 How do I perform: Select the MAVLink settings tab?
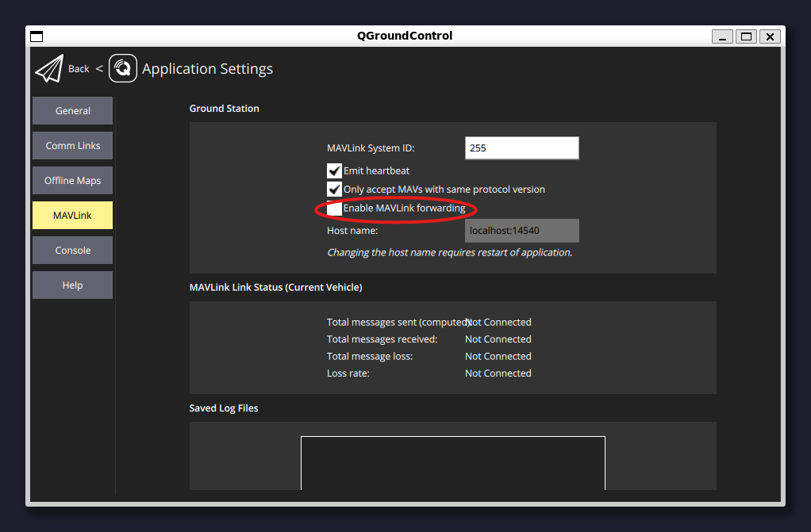(x=72, y=215)
